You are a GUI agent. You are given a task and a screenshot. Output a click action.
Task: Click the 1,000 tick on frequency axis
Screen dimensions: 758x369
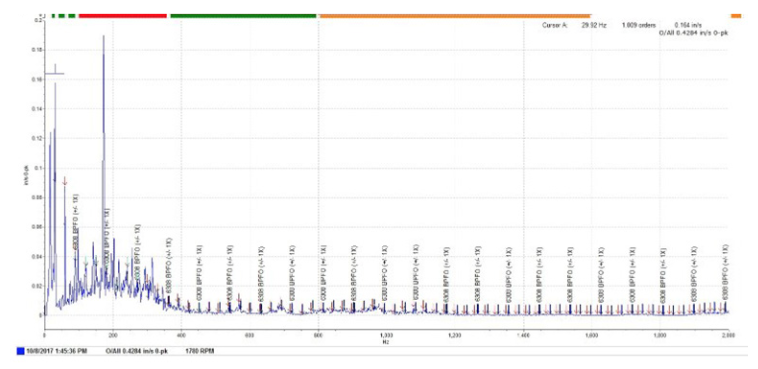coord(386,334)
